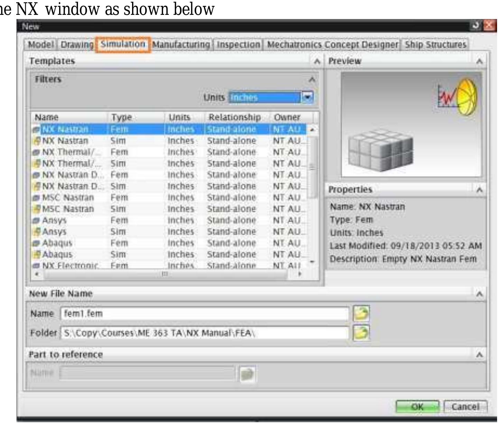Click the template preview thumbnail image
Viewport: 504px width, 426px height.
[x=411, y=125]
